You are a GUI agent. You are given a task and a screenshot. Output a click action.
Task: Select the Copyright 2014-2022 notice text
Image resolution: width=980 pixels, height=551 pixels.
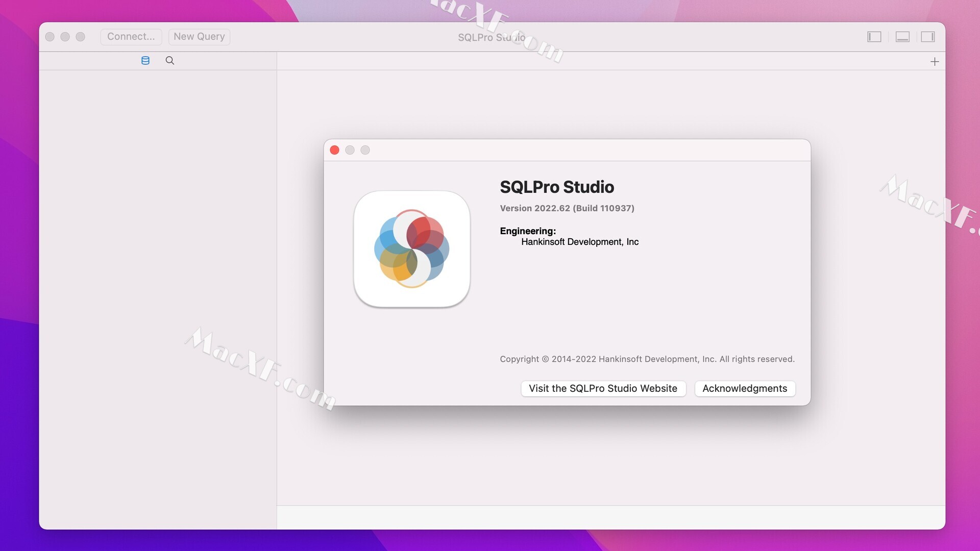(647, 359)
